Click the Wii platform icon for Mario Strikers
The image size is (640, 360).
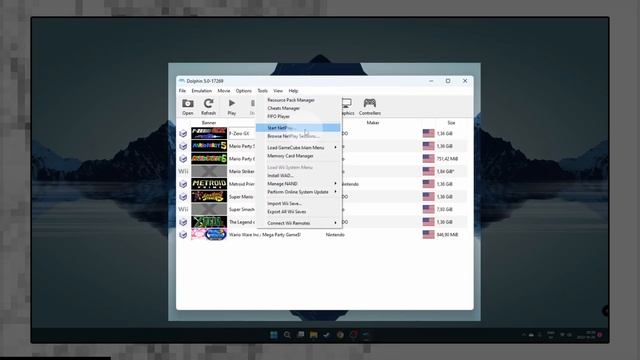tap(183, 171)
